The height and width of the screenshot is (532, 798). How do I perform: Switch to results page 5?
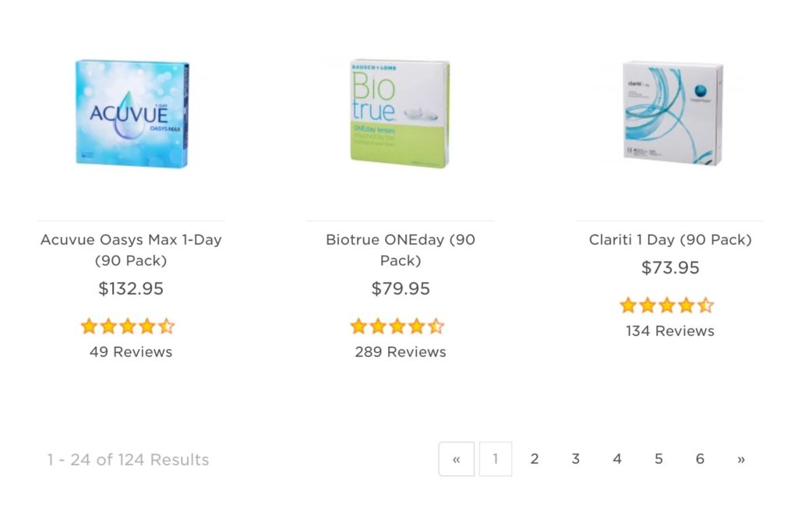[659, 459]
